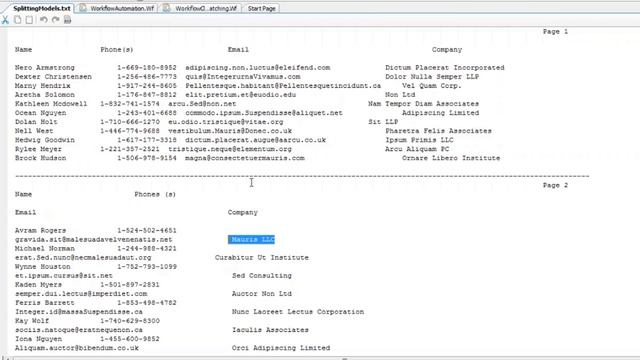Click company 'Vel Quam Corp.'
This screenshot has width=640, height=360.
432,86
